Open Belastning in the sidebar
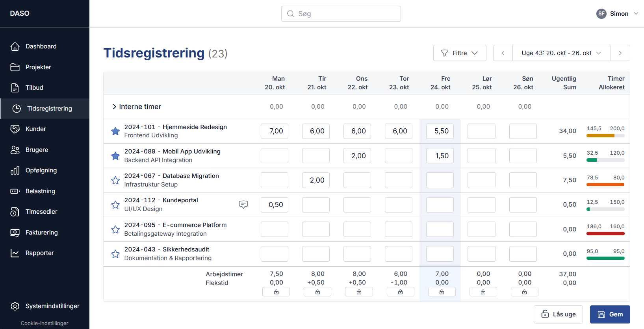Image resolution: width=644 pixels, height=329 pixels. tap(40, 191)
